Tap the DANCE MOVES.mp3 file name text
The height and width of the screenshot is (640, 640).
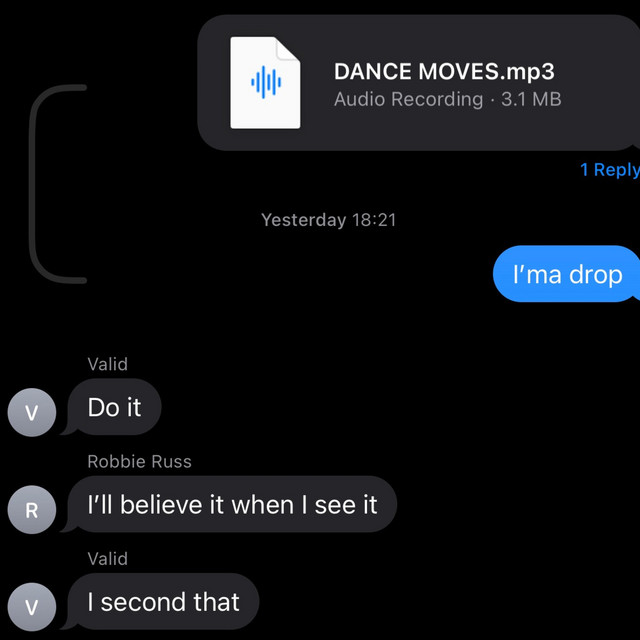coord(444,71)
